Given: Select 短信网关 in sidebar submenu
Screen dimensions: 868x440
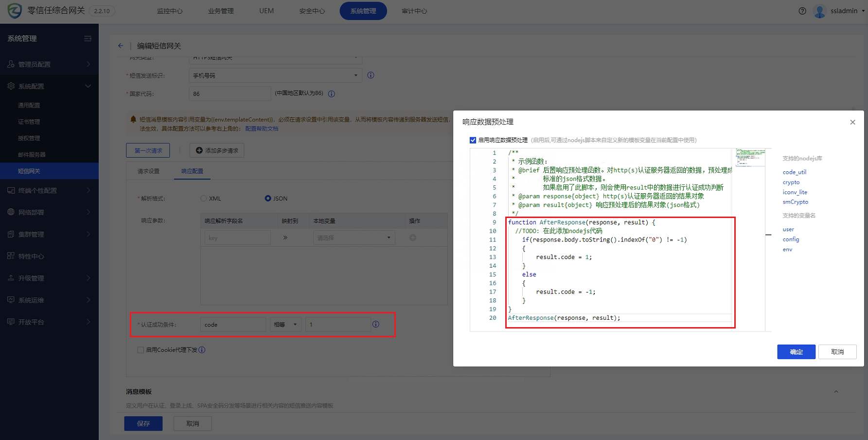Looking at the screenshot, I should pyautogui.click(x=49, y=171).
